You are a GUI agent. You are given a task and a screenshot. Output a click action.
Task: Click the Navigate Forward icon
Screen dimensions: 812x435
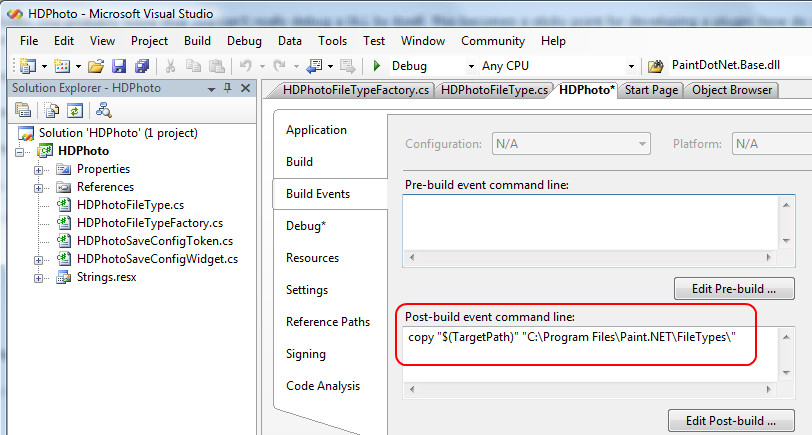347,66
